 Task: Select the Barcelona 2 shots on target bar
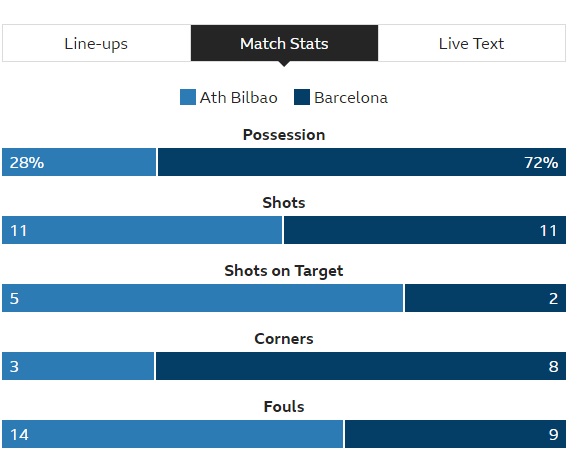click(x=485, y=298)
